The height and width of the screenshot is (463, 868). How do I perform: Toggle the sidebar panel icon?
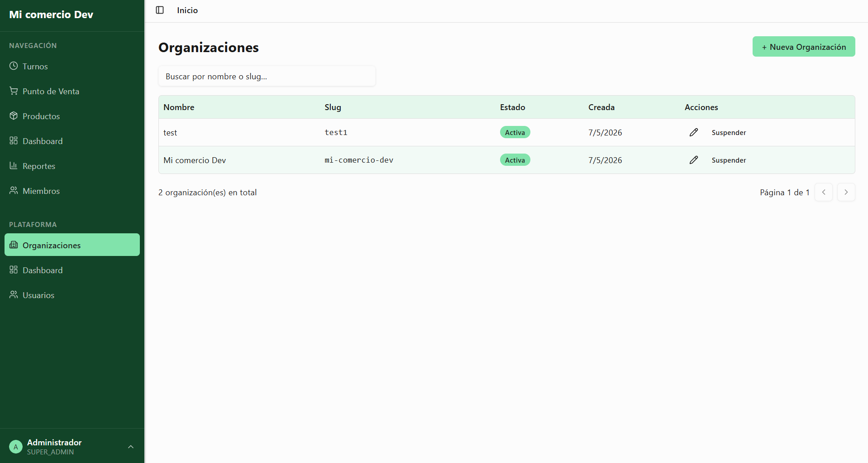[x=160, y=10]
